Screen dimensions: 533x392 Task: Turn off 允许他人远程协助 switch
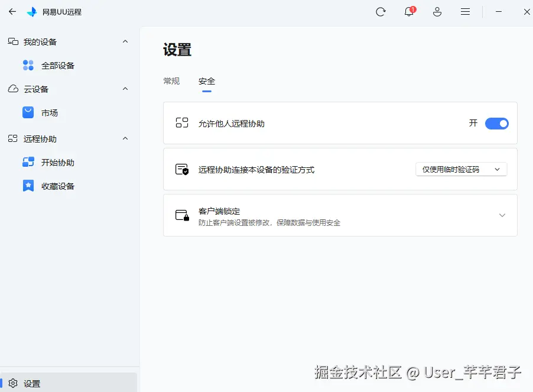tap(496, 123)
